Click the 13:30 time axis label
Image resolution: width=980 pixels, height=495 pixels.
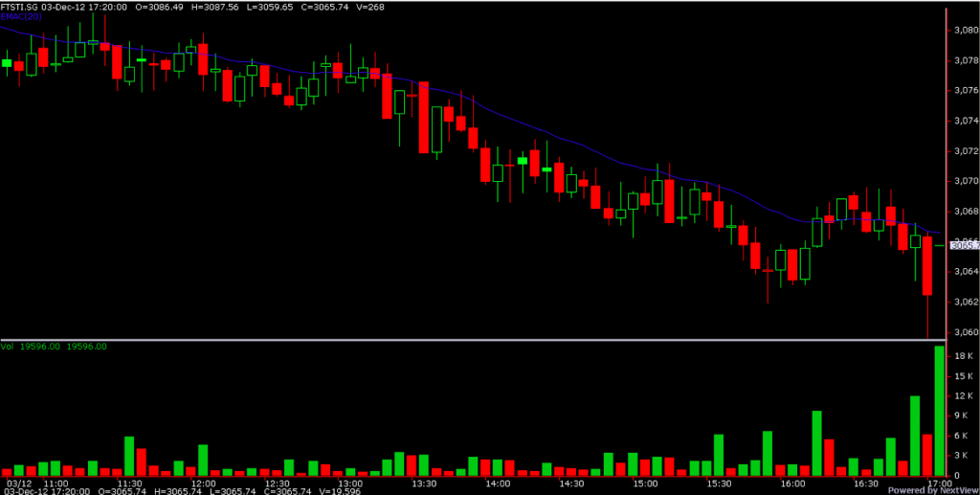coord(424,484)
